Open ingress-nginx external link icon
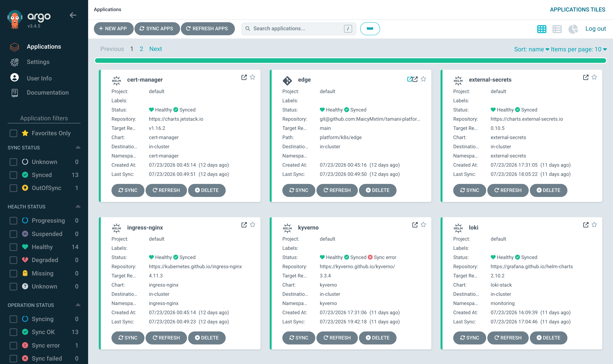The image size is (613, 364). pyautogui.click(x=244, y=225)
